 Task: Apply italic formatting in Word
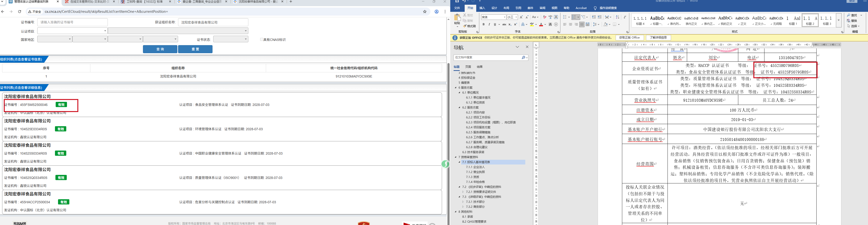coord(489,24)
